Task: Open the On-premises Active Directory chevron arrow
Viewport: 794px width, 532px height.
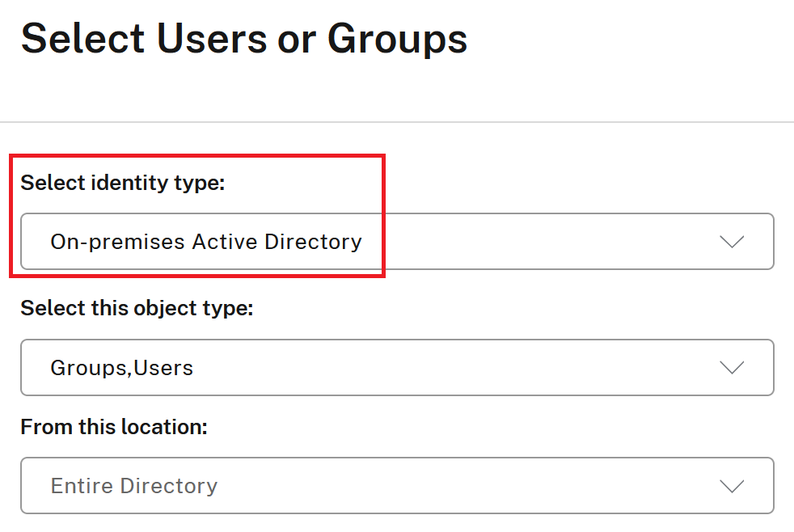Action: point(732,241)
